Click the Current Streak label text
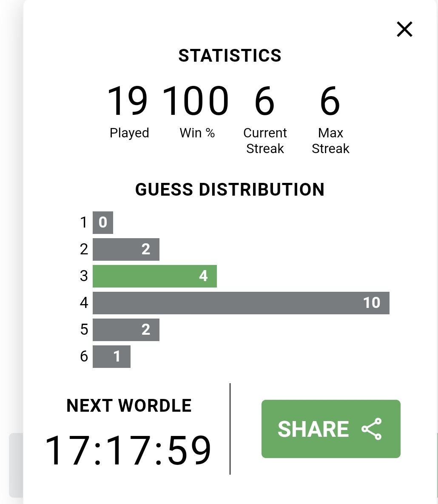This screenshot has width=438, height=504. (x=265, y=141)
